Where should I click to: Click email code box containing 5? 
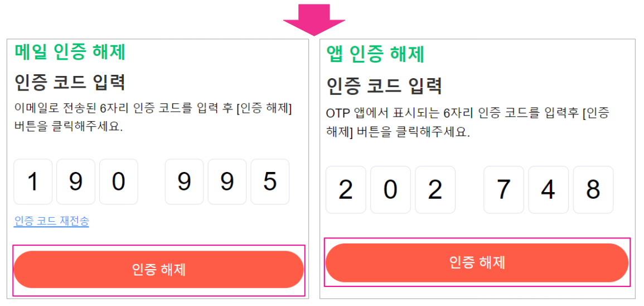point(270,181)
